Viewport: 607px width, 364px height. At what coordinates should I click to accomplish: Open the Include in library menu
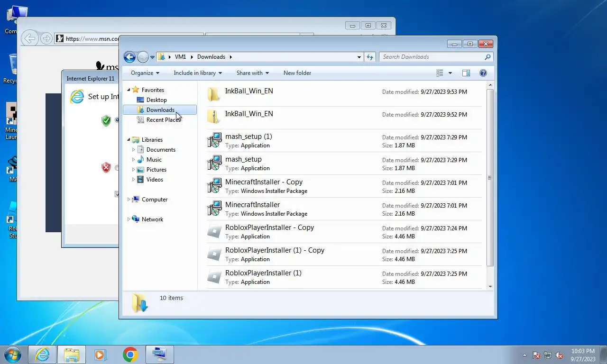pos(198,73)
